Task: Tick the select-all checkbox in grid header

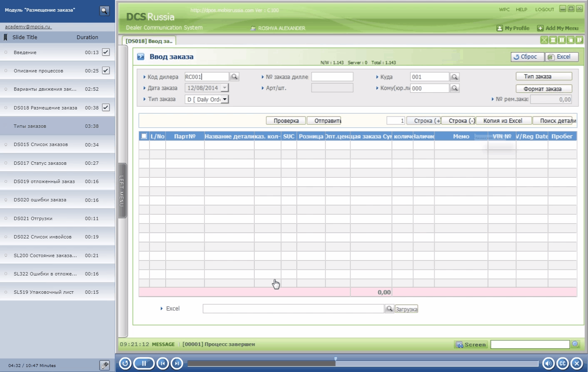Action: (x=144, y=136)
